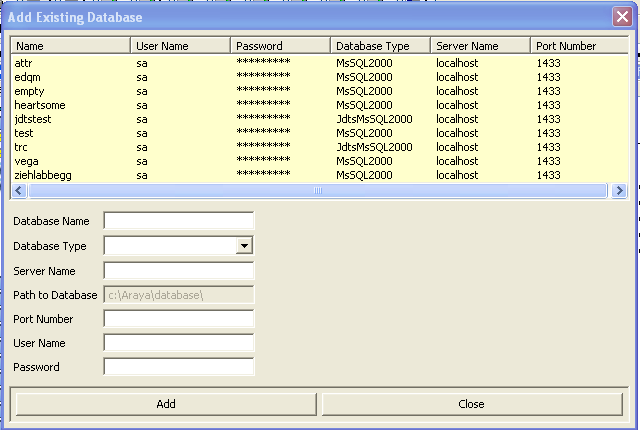
Task: Focus the Password input field
Action: [x=179, y=366]
